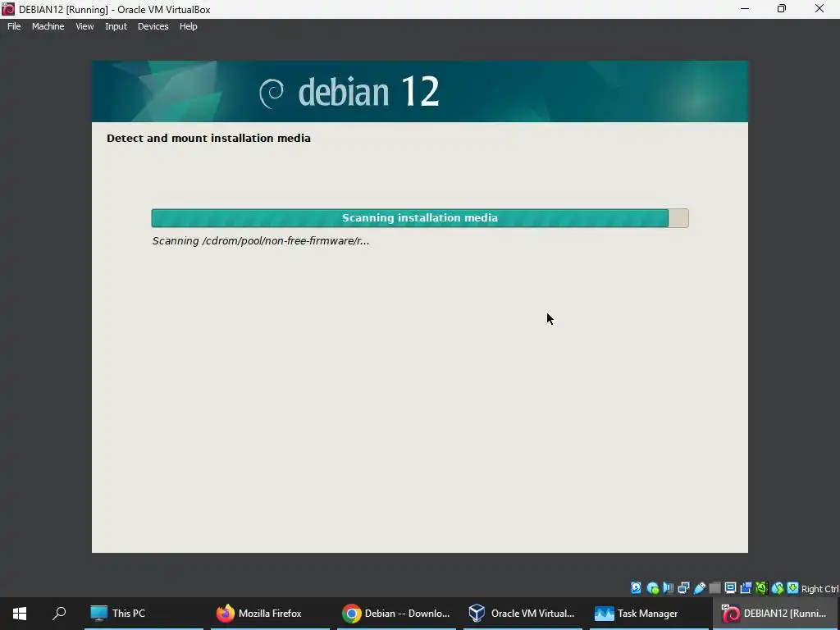The width and height of the screenshot is (840, 630).
Task: Click the USB devices status icon
Action: pos(699,588)
